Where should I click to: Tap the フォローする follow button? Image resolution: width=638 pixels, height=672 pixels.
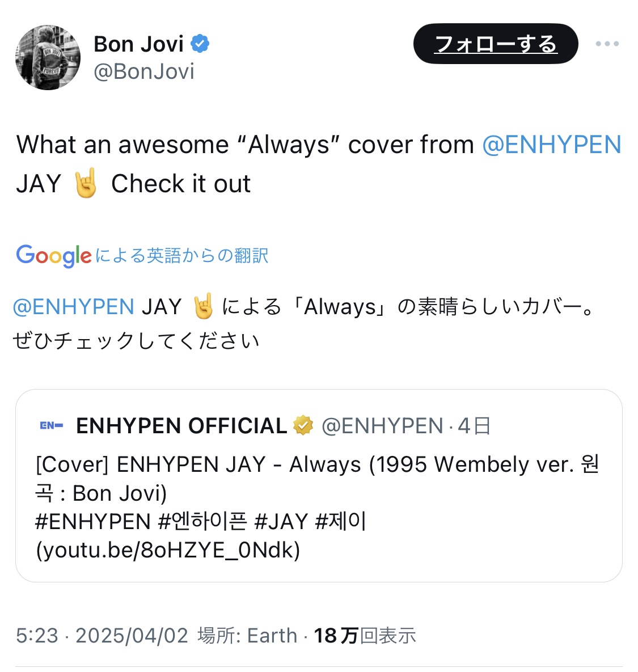496,44
